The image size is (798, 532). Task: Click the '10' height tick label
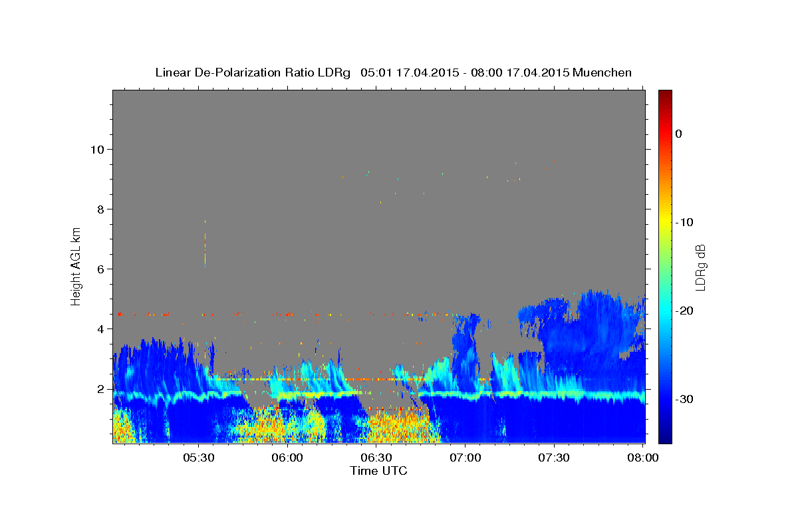[x=98, y=149]
